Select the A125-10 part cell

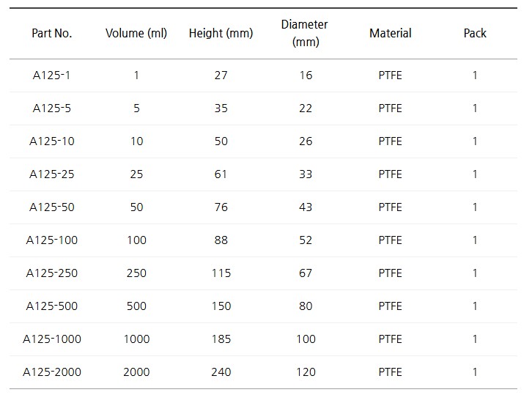click(x=51, y=141)
